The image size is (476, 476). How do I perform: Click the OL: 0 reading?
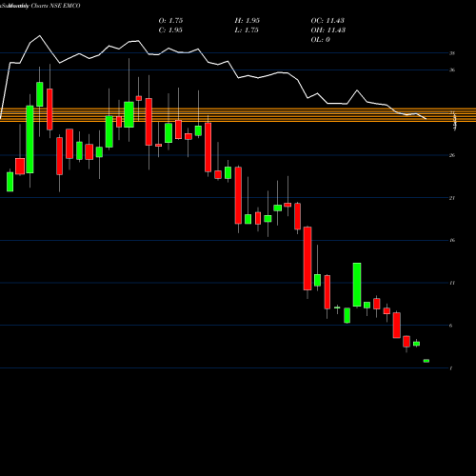(x=321, y=40)
